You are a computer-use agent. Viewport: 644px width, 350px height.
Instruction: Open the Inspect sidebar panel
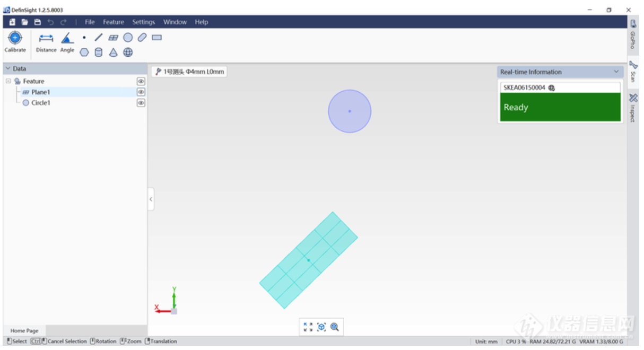point(633,108)
